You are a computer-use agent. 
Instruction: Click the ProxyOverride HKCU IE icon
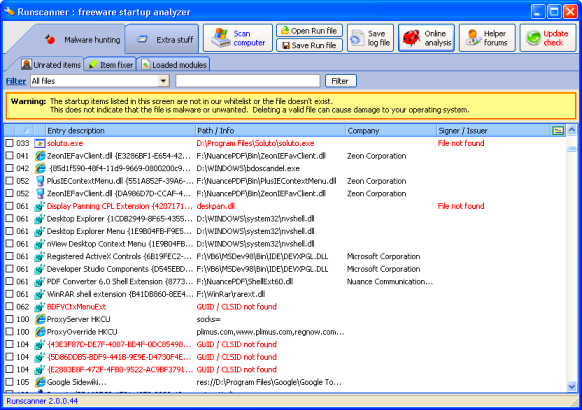pyautogui.click(x=40, y=332)
